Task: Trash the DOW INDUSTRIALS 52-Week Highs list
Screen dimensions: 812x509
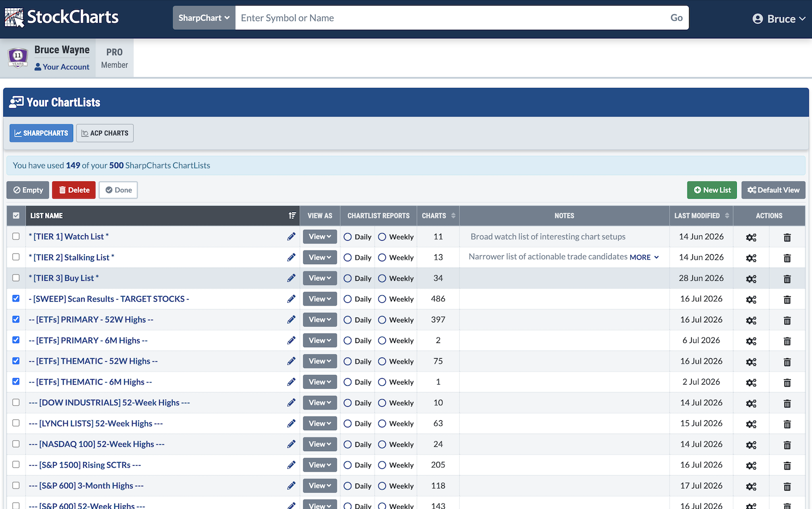Action: (x=787, y=404)
